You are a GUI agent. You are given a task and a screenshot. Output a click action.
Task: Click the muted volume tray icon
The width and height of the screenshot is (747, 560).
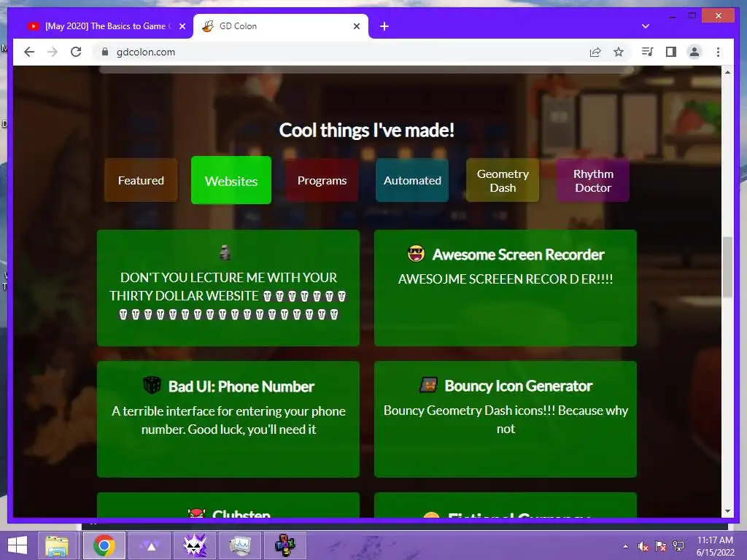click(643, 546)
